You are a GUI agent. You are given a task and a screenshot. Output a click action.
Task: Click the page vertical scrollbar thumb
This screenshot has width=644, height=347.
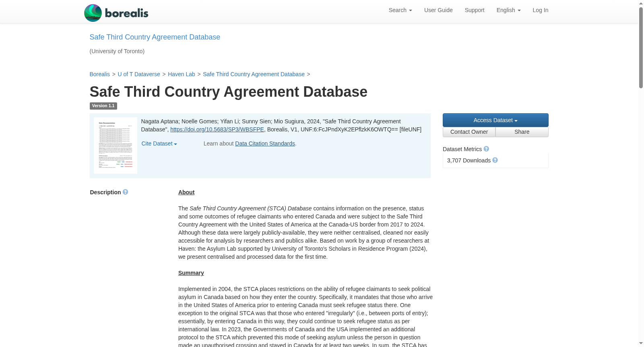[641, 48]
